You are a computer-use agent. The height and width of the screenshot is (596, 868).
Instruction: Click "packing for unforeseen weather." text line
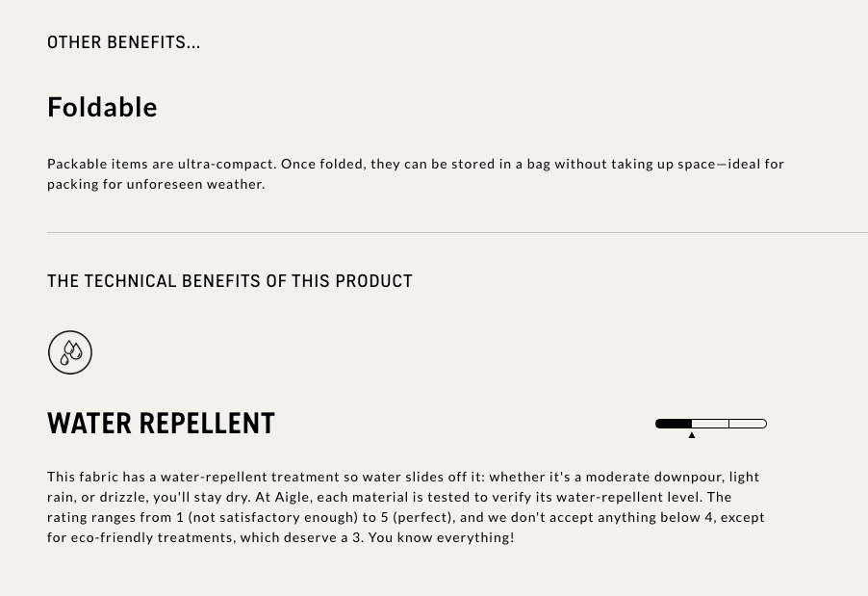(156, 184)
